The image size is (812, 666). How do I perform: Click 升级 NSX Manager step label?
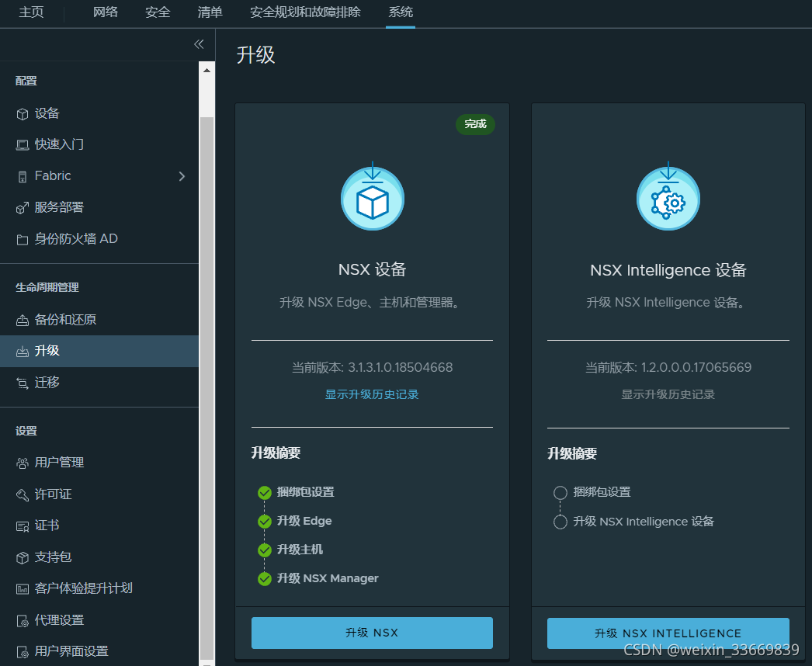click(328, 579)
